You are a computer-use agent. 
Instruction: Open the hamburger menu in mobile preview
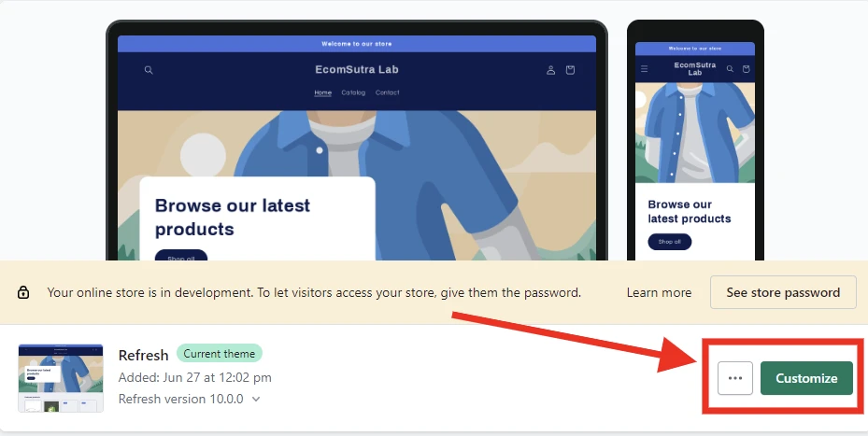pos(645,69)
